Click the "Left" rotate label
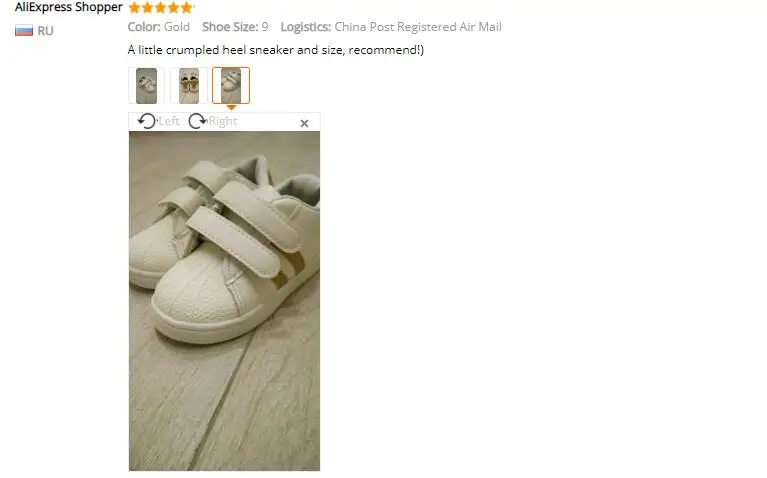 (x=169, y=121)
